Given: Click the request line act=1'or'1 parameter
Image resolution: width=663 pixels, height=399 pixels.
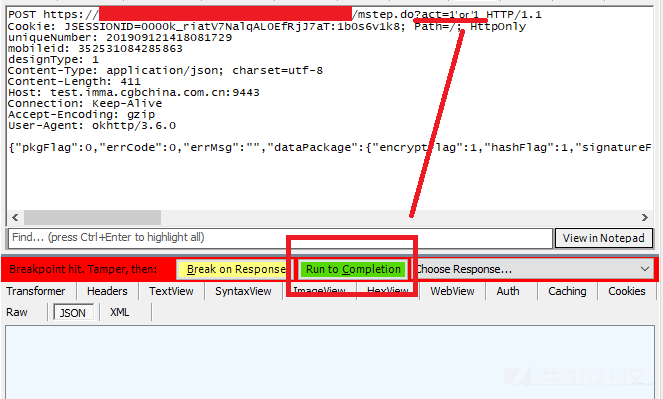Looking at the screenshot, I should (450, 14).
